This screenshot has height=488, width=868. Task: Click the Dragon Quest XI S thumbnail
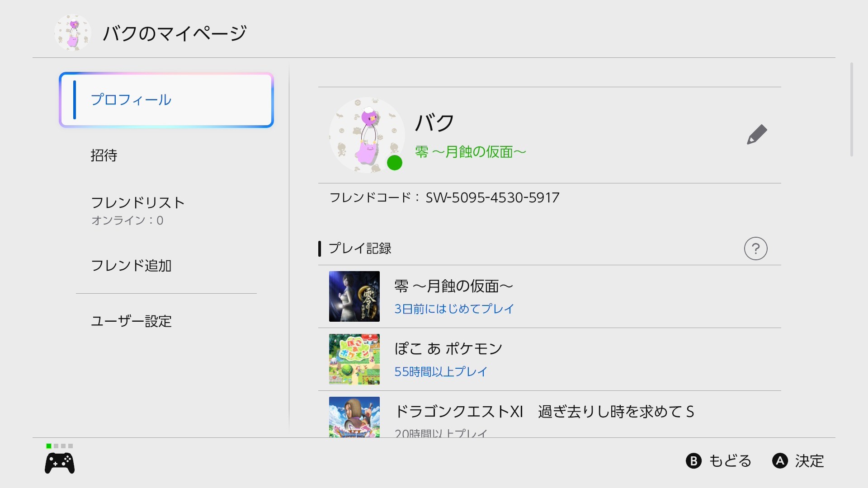pos(354,417)
